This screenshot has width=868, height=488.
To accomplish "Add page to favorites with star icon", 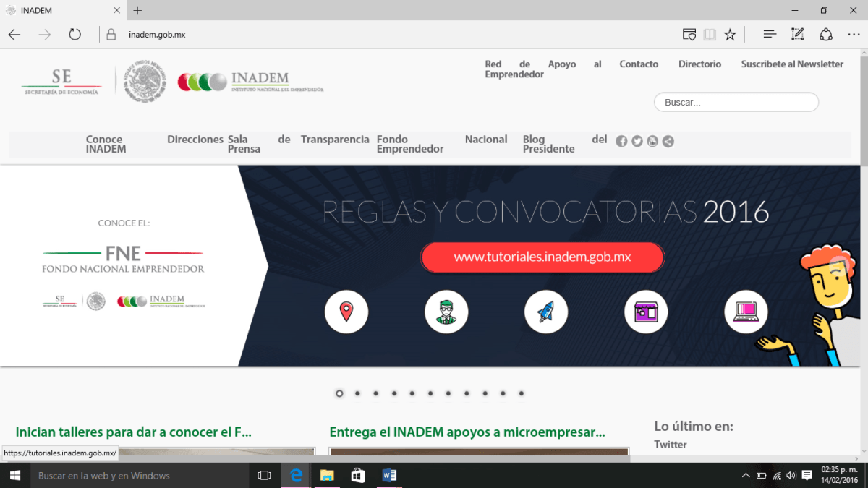I will (x=730, y=34).
